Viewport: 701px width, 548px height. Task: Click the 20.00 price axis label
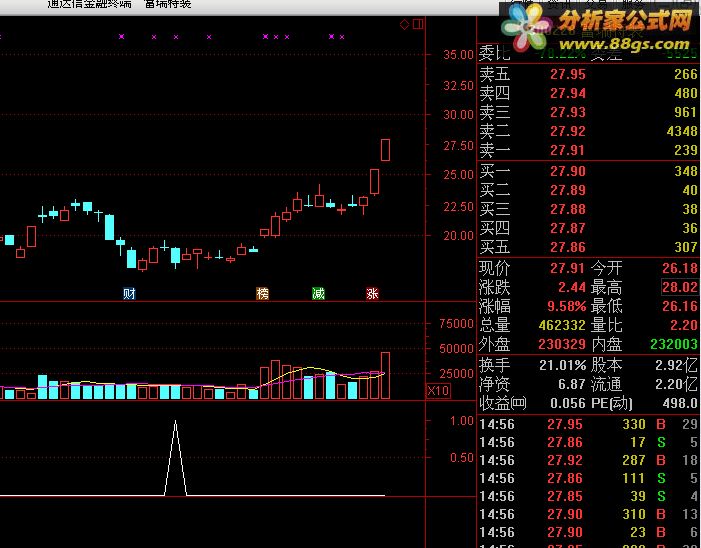(458, 236)
